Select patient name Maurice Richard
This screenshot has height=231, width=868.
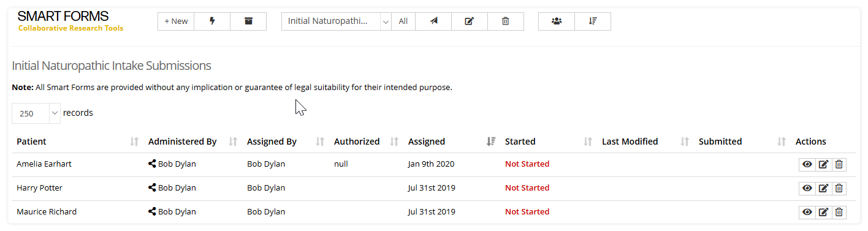pyautogui.click(x=47, y=212)
